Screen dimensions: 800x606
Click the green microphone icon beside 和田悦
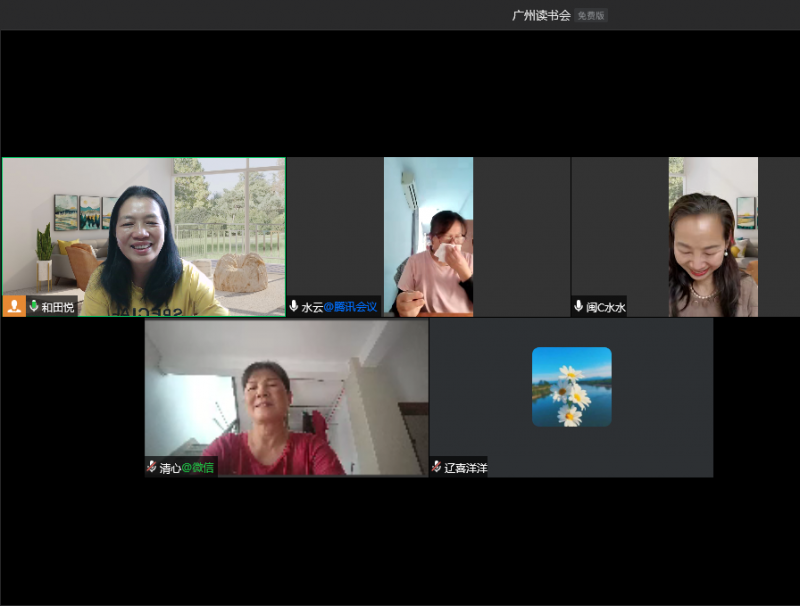tap(34, 307)
